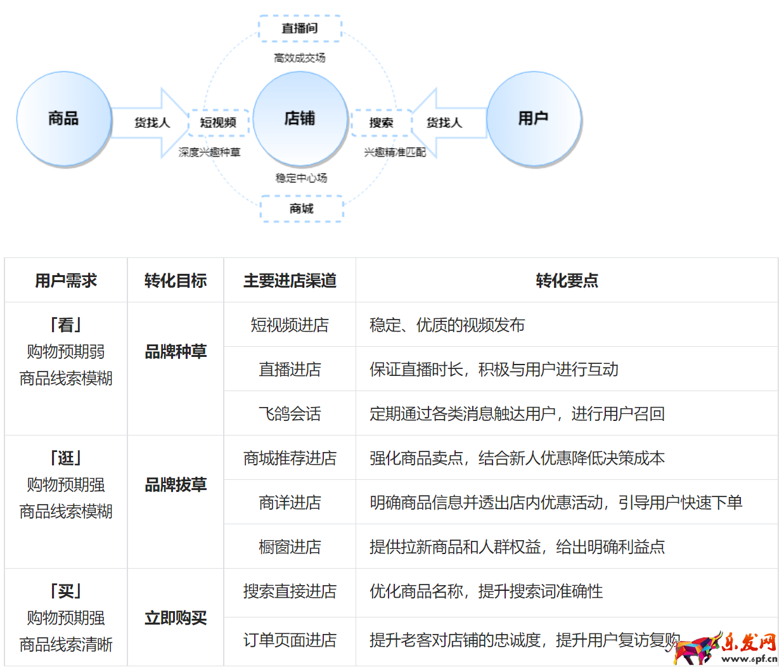784x672 pixels.
Task: Click the 主要进店渠道 column header
Action: [290, 280]
